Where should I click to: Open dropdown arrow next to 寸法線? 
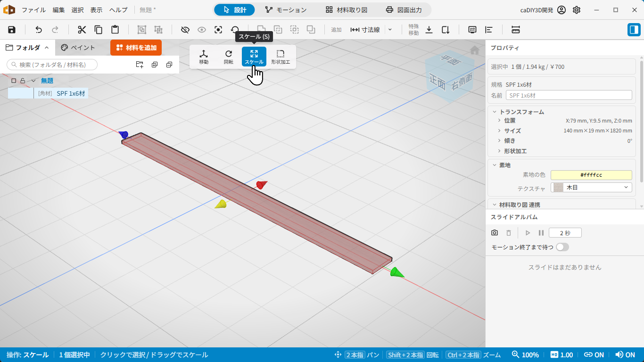click(390, 30)
